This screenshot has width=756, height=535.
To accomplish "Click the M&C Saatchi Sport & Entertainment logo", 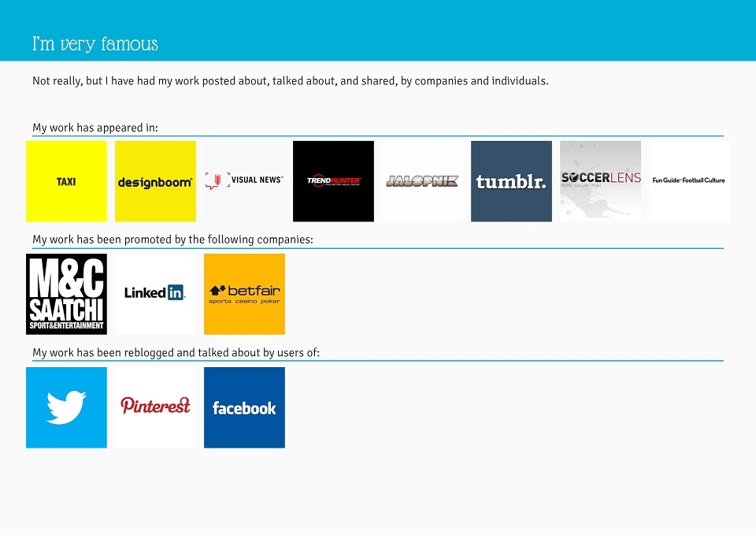I will (66, 294).
